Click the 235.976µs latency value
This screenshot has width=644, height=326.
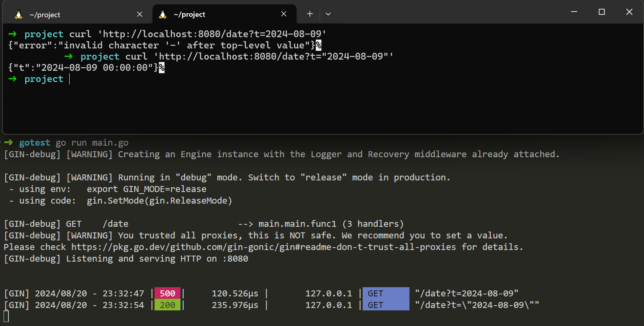point(235,305)
